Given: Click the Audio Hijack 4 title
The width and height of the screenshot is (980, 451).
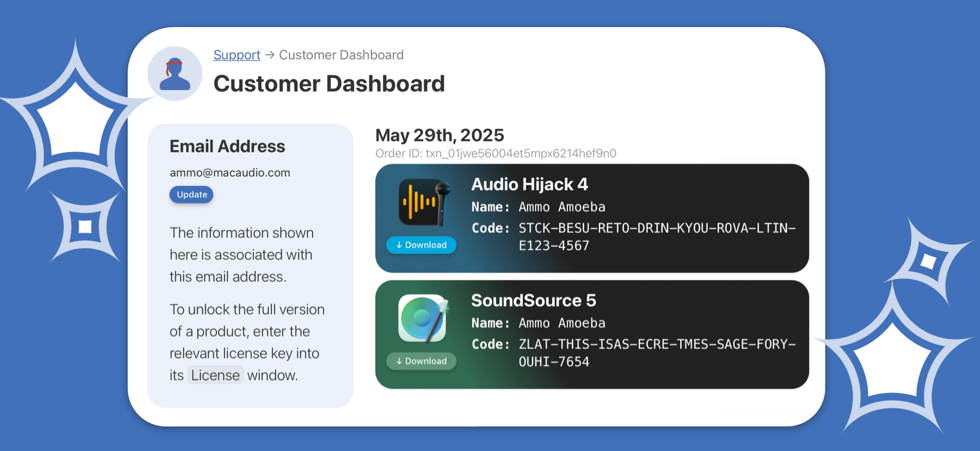Looking at the screenshot, I should coord(529,184).
